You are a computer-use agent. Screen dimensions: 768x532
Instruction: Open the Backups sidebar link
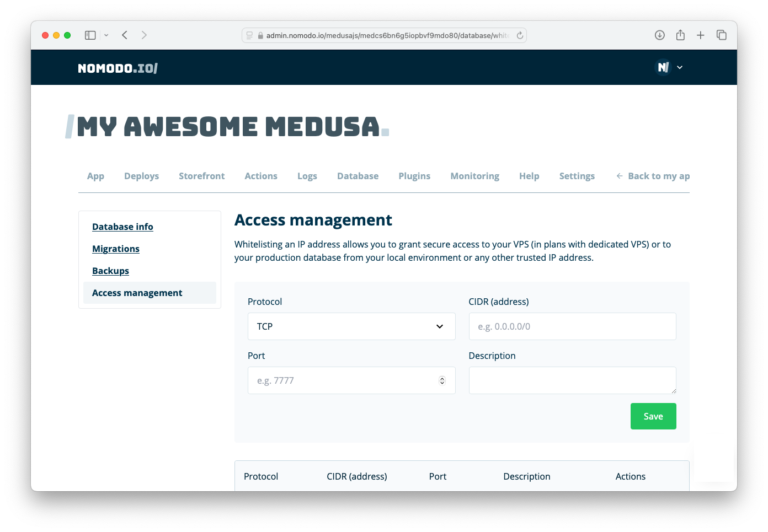pyautogui.click(x=110, y=271)
